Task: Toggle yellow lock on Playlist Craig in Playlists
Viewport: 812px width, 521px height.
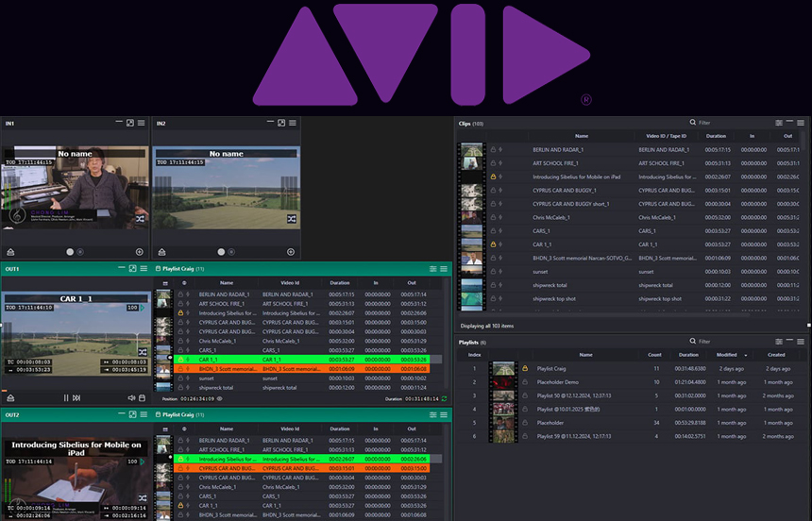Action: [525, 369]
